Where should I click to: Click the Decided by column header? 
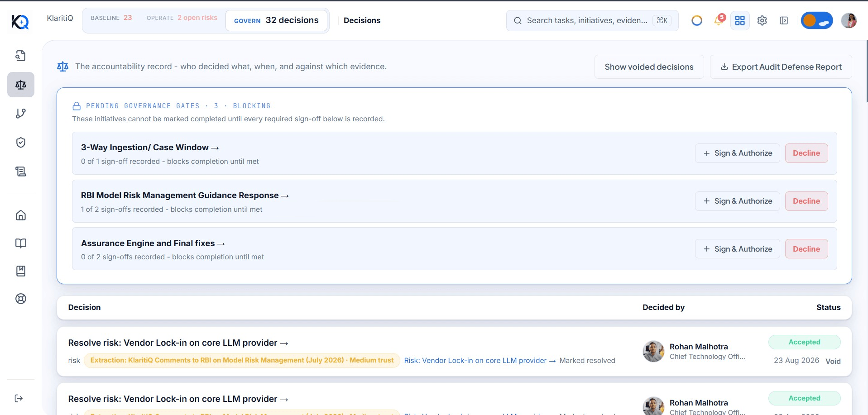[663, 307]
